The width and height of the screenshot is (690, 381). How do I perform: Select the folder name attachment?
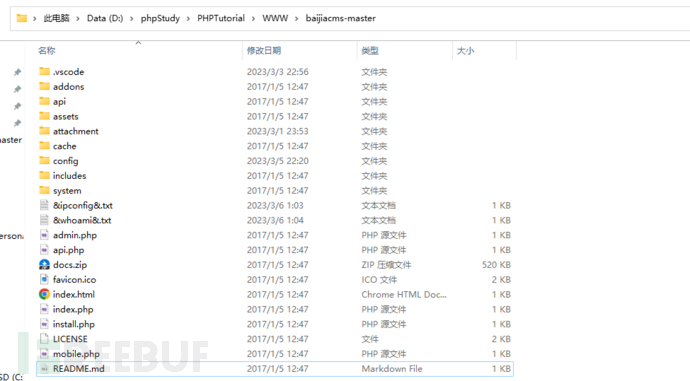pos(76,131)
